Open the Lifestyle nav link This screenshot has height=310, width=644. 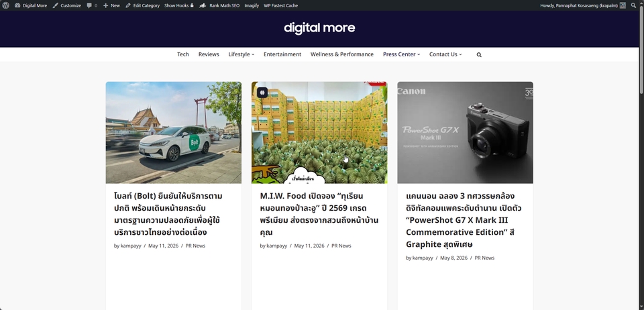239,54
